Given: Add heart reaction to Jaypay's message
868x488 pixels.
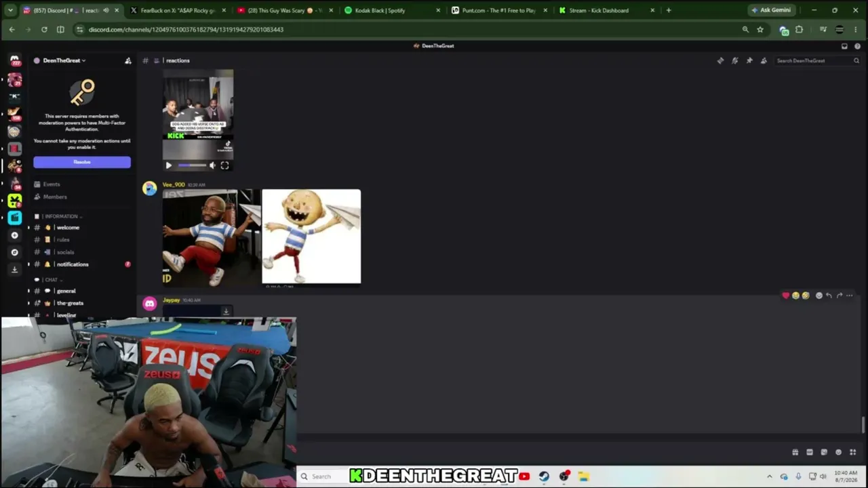Looking at the screenshot, I should [x=786, y=296].
